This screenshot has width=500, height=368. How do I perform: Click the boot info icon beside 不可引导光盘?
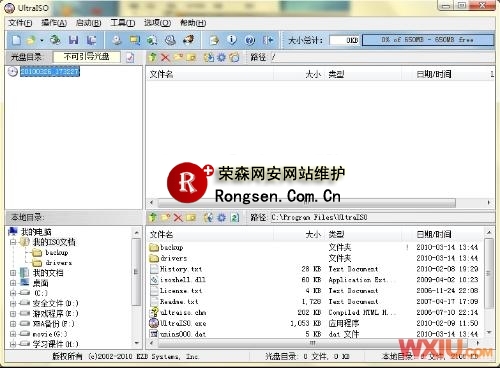click(130, 57)
